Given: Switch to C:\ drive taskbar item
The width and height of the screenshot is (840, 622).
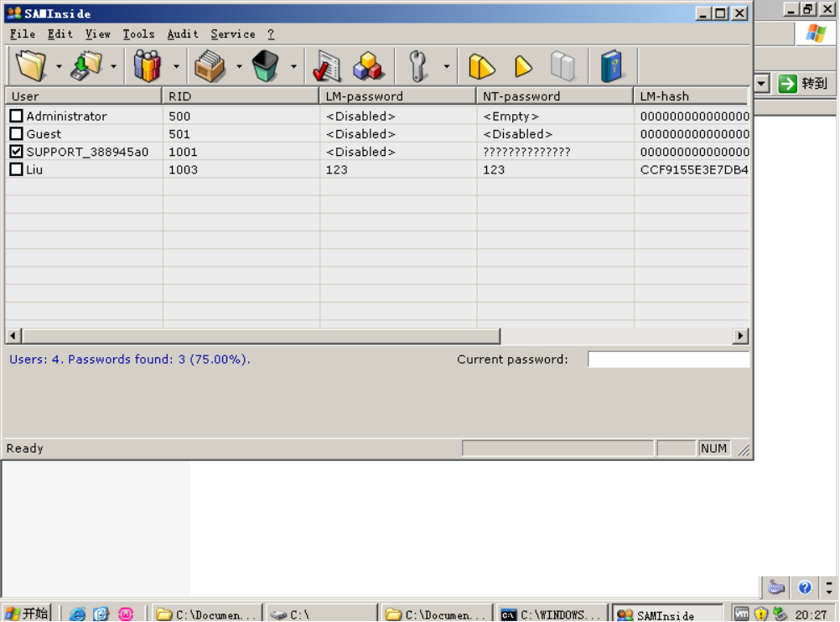Looking at the screenshot, I should pyautogui.click(x=321, y=614).
